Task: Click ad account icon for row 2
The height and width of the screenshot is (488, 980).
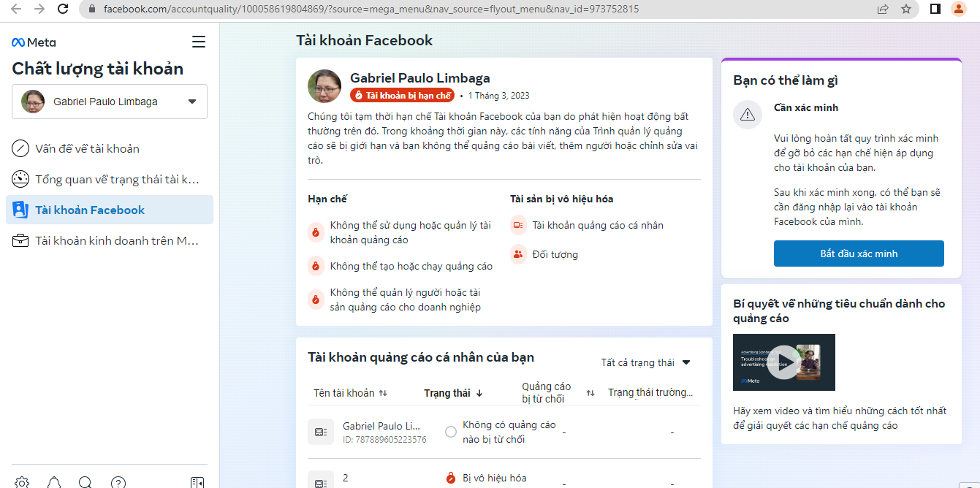Action: pyautogui.click(x=321, y=479)
